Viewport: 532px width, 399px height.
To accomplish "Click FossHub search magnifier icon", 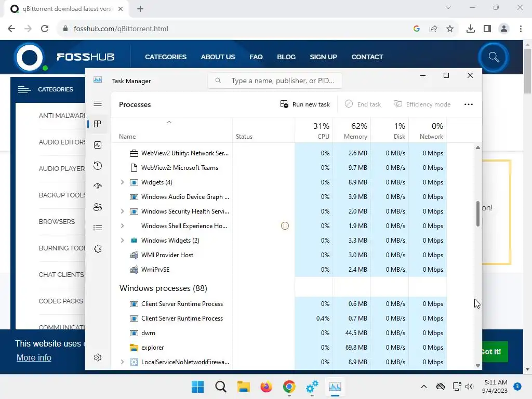I will [x=494, y=57].
